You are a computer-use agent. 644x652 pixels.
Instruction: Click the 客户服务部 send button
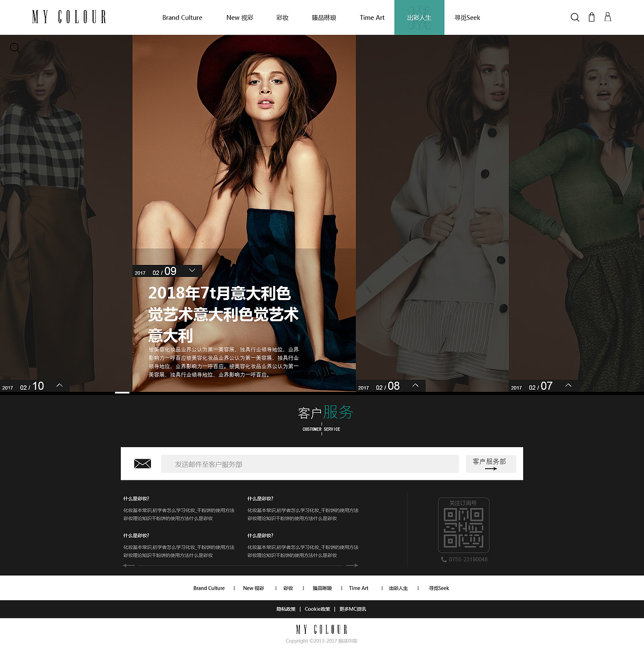tap(491, 464)
